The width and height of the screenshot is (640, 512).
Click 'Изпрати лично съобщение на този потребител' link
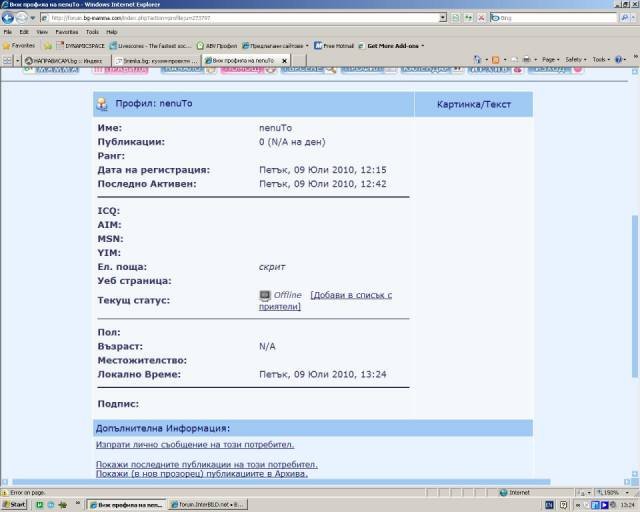pos(195,444)
